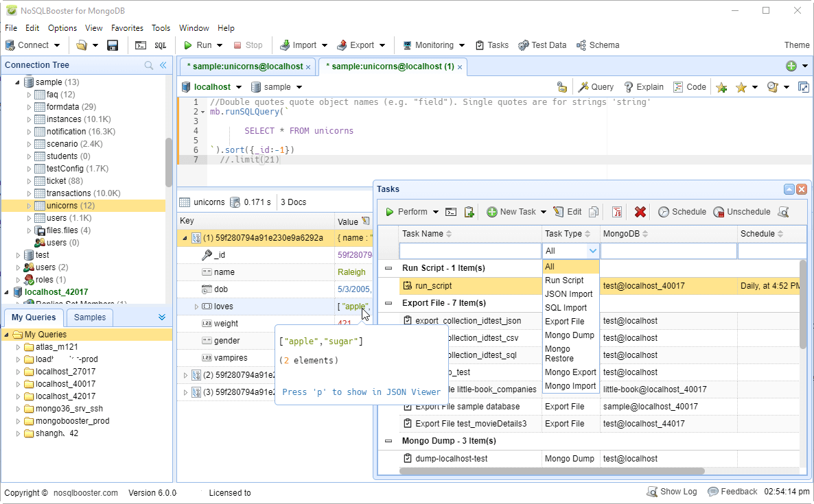Select Mongo Export in Task Type list

(570, 372)
